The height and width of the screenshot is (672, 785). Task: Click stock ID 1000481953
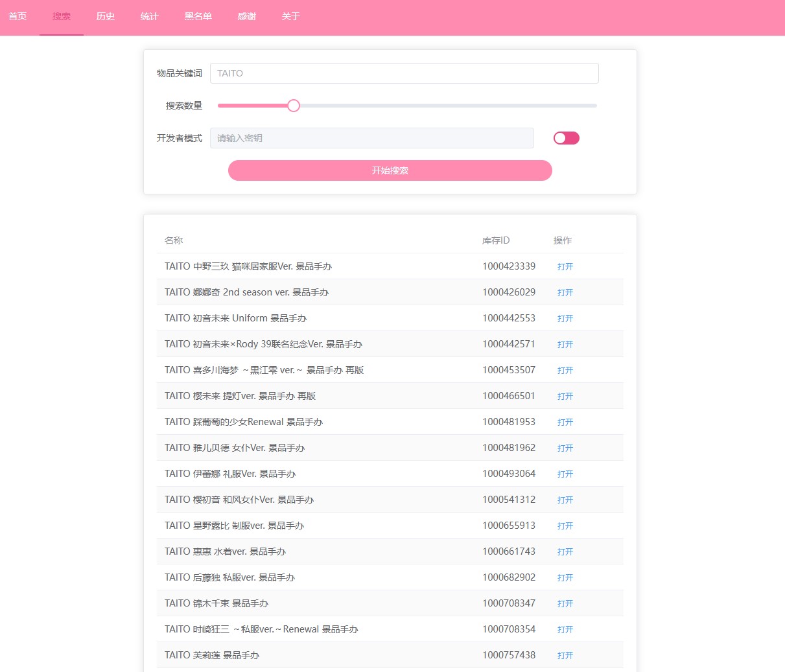(x=509, y=422)
